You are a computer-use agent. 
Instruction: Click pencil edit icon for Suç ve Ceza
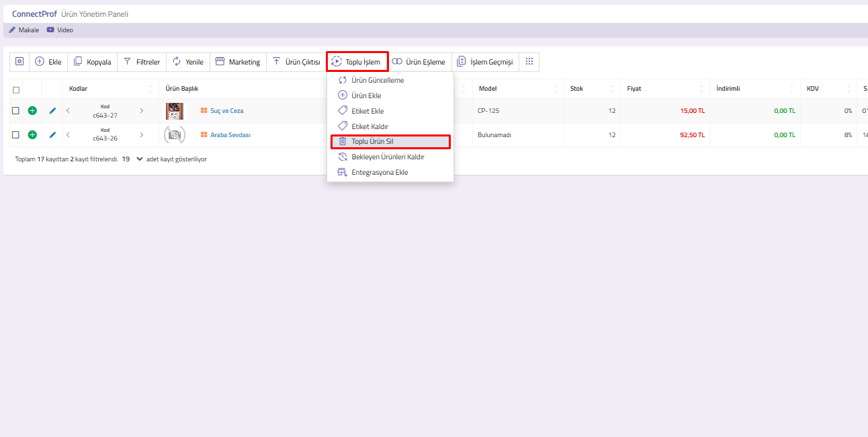[x=53, y=111]
